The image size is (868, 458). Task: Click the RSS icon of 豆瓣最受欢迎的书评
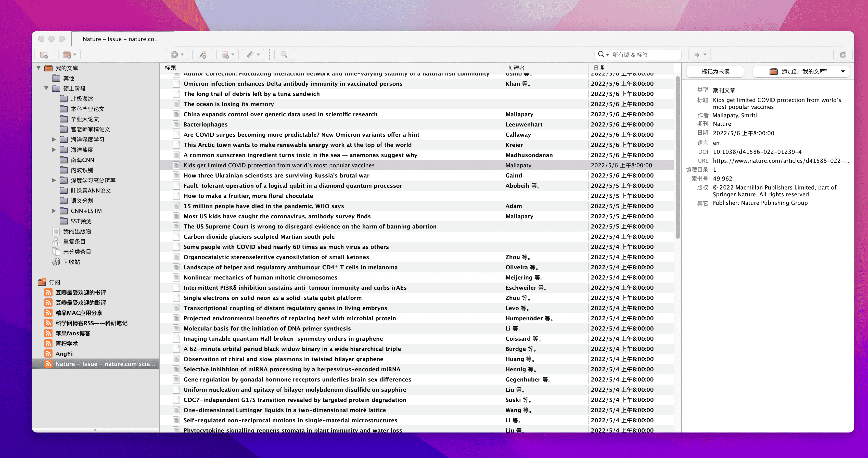pos(48,292)
